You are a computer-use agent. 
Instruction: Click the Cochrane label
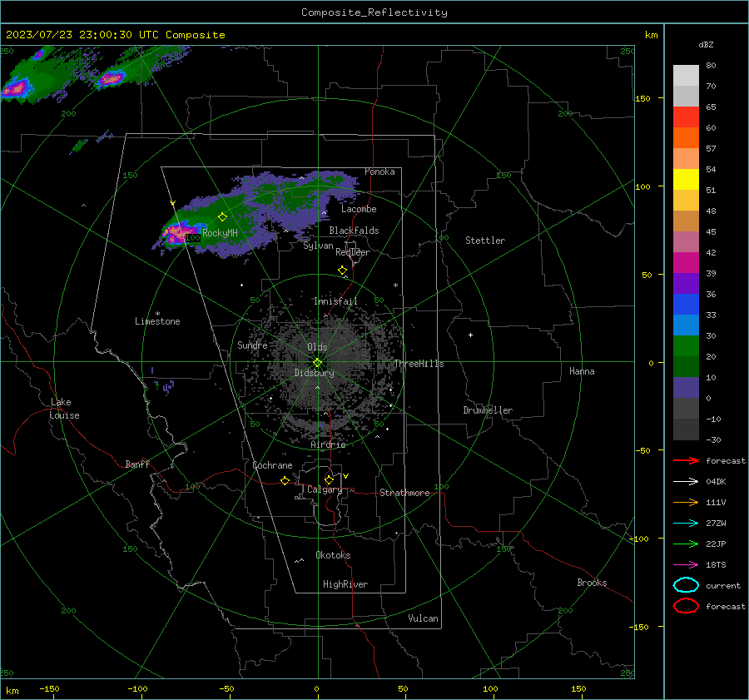(x=272, y=465)
